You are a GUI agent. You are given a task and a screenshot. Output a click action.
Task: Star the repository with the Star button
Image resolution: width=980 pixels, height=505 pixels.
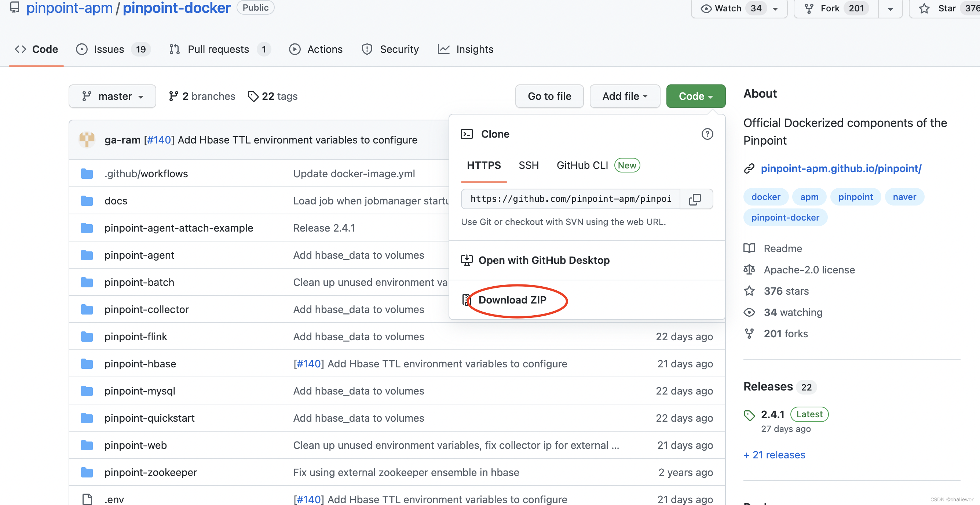pos(945,8)
